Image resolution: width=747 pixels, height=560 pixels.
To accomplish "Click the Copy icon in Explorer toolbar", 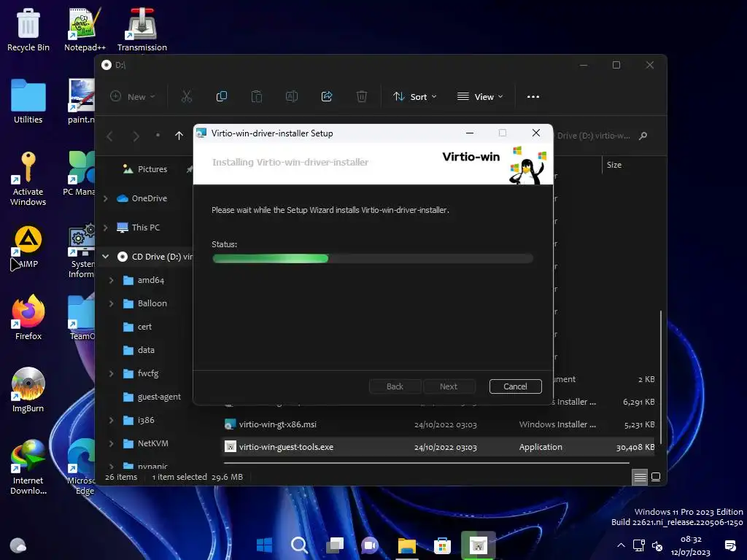I will click(x=222, y=97).
